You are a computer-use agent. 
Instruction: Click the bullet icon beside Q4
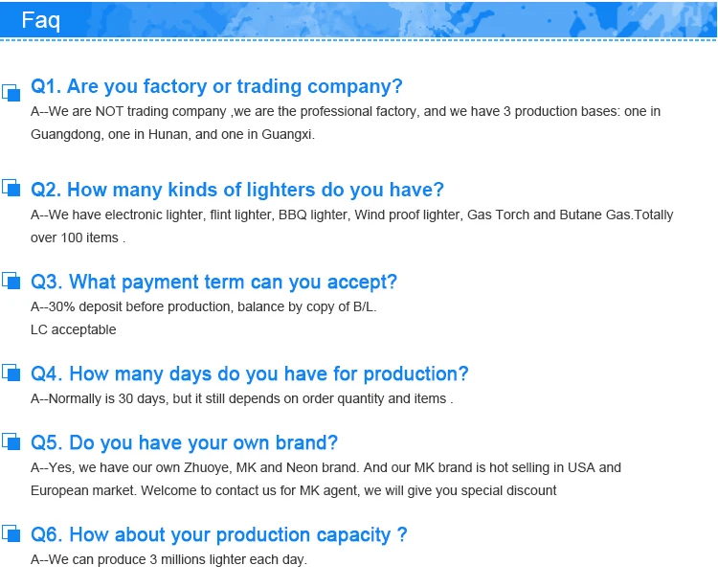pos(11,372)
